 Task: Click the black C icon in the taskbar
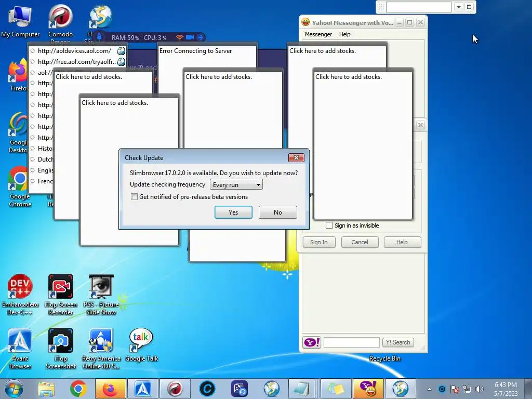[x=207, y=389]
